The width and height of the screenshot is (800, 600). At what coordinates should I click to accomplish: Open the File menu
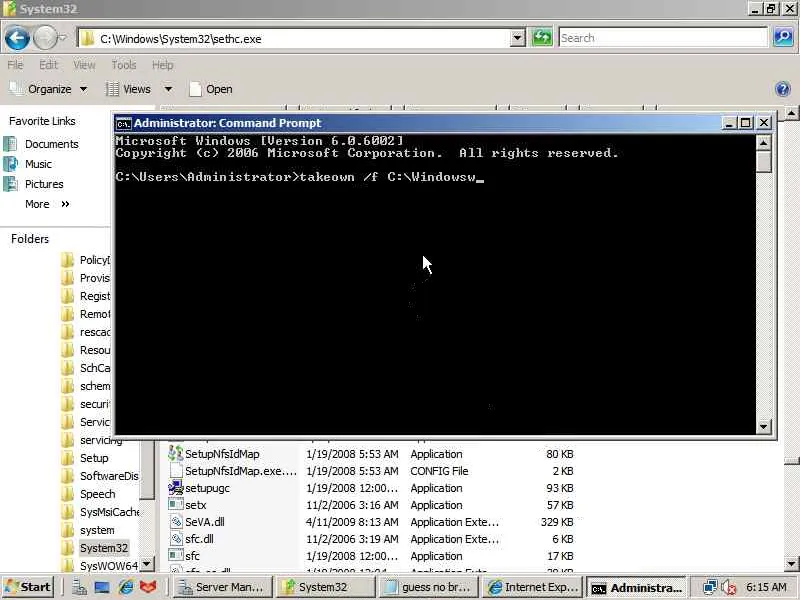pos(15,65)
